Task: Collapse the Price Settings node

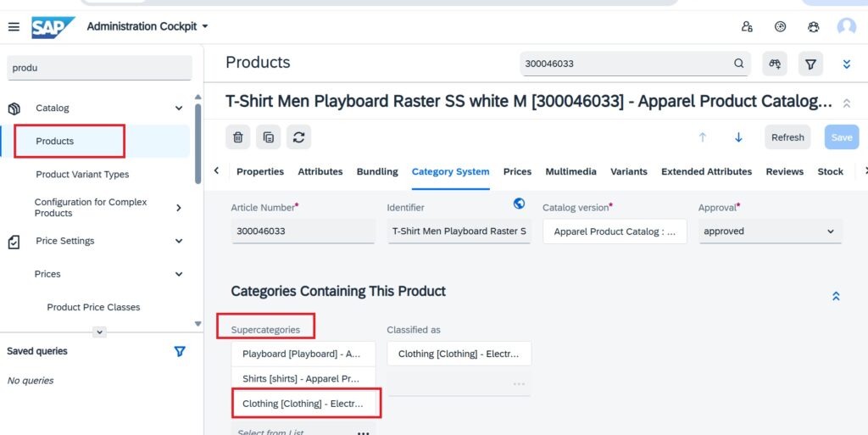Action: (x=179, y=241)
